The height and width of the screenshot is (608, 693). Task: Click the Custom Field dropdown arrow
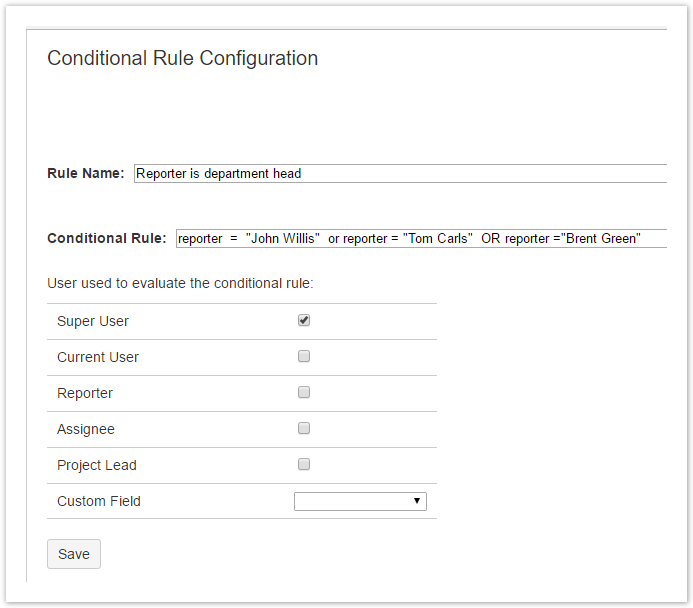(x=417, y=501)
